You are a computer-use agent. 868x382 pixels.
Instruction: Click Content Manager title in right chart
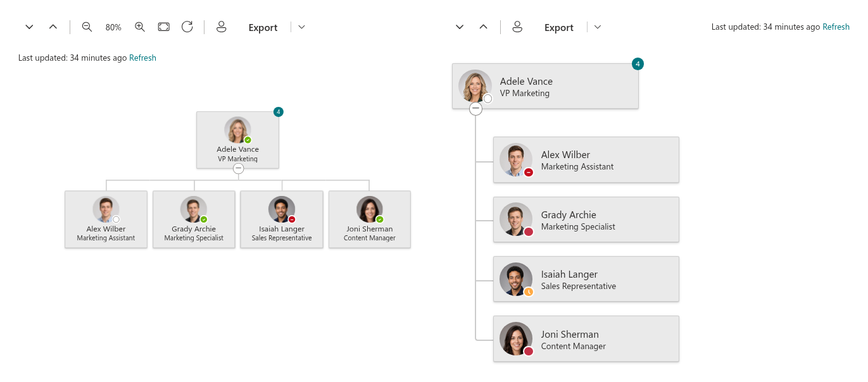coord(574,347)
